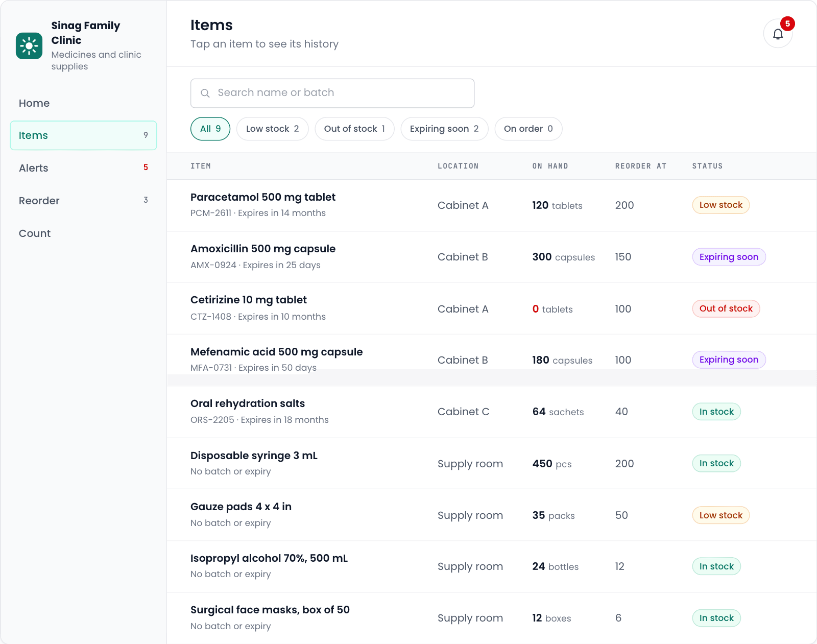Image resolution: width=817 pixels, height=644 pixels.
Task: Open Mefenamic acid 500 mg capsule row
Action: 491,360
